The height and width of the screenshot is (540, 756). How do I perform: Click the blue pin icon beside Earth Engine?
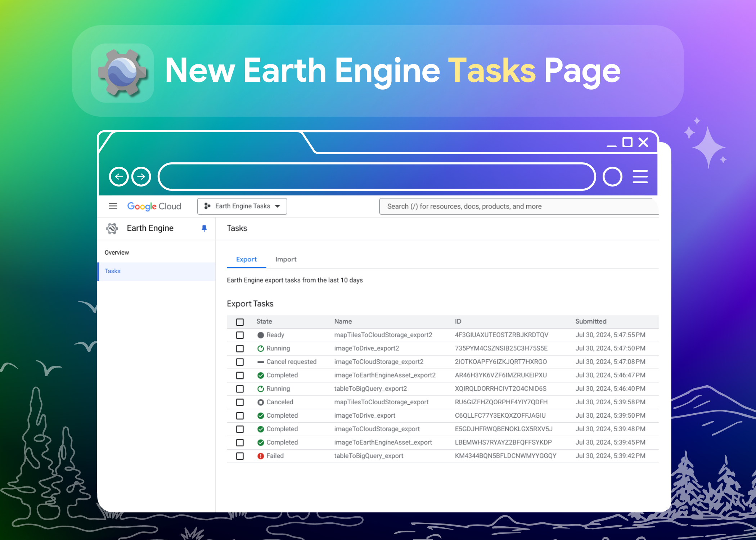click(204, 228)
